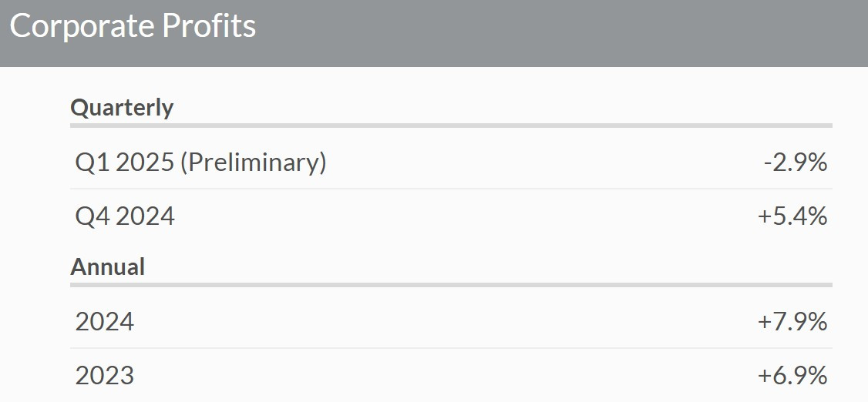The height and width of the screenshot is (402, 868).
Task: Select the +7.9% annual value
Action: 792,322
